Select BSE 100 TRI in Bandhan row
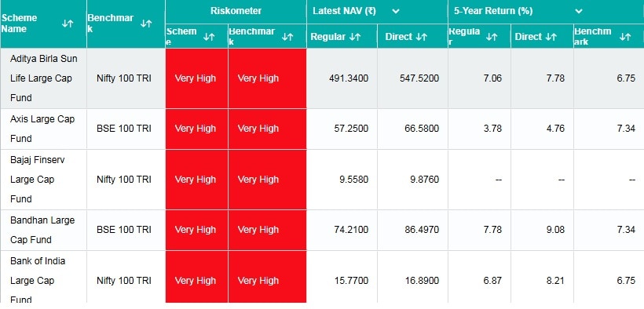 (x=124, y=230)
